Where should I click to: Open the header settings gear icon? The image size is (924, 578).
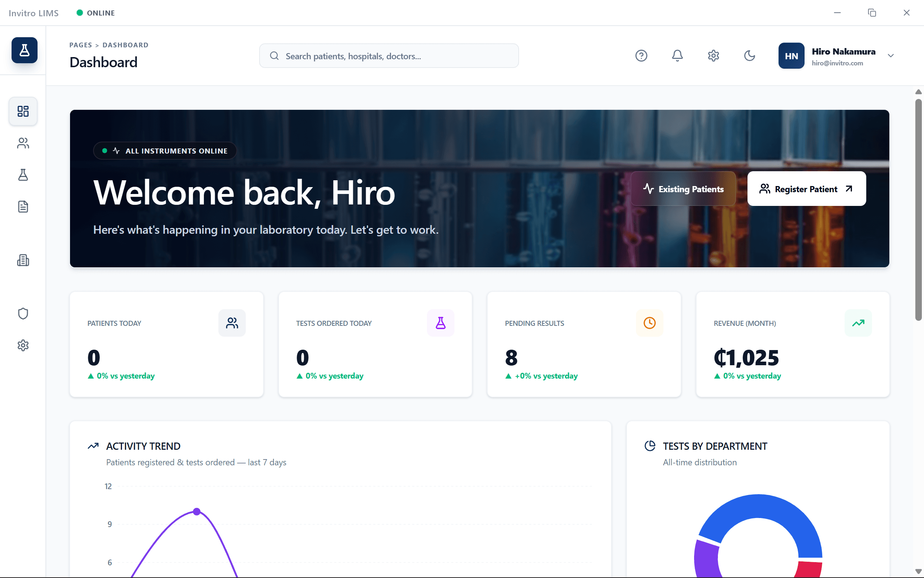point(713,56)
